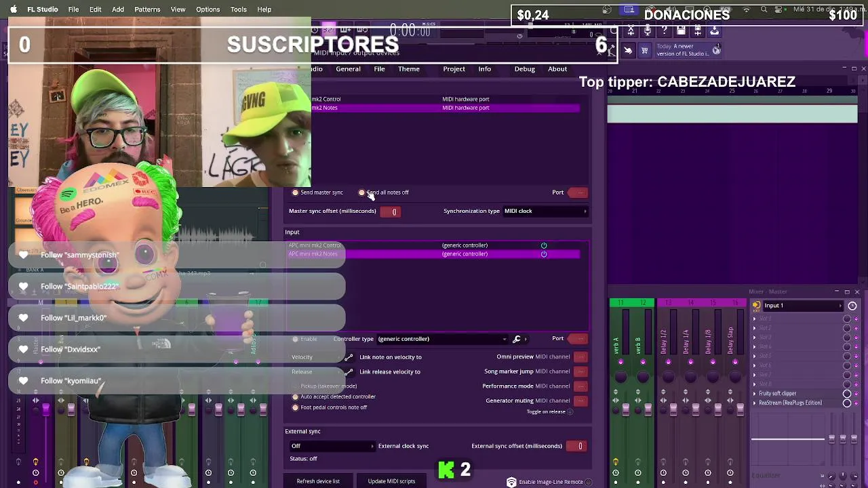The image size is (868, 488).
Task: Open the shopping cart icon
Action: tap(645, 50)
